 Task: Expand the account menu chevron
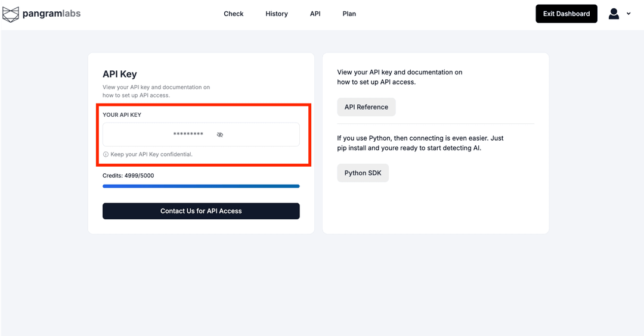628,14
